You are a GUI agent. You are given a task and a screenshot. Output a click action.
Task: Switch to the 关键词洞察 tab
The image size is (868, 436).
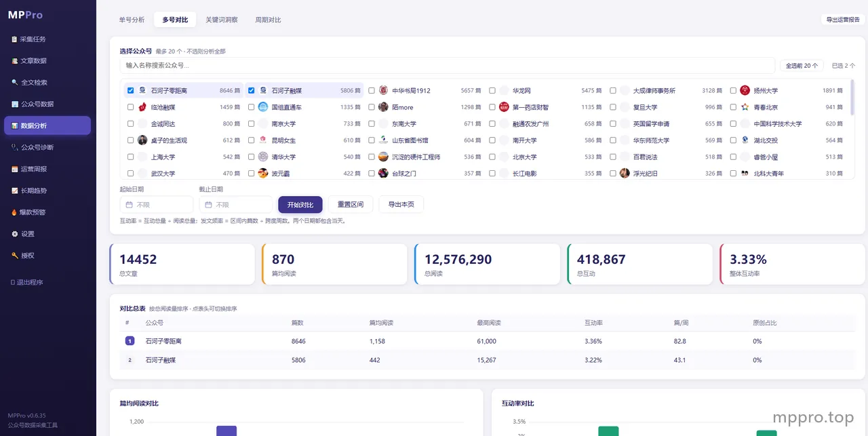222,20
